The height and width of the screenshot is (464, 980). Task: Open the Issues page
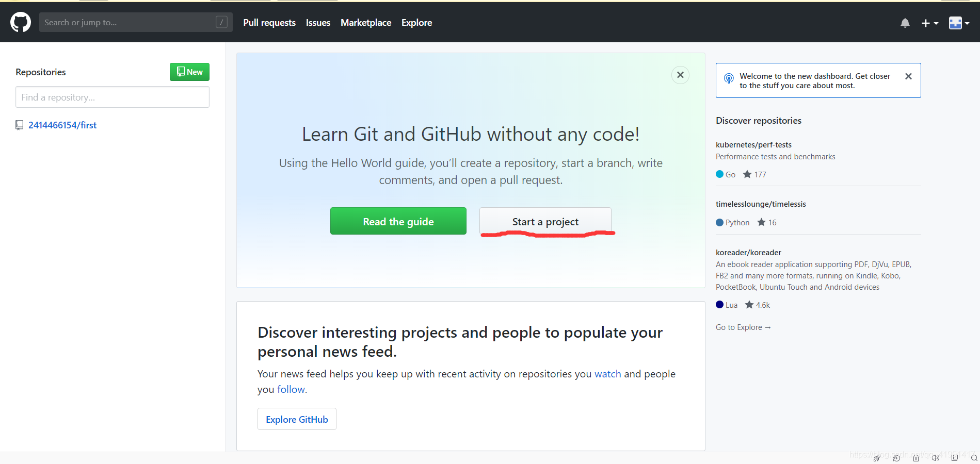(318, 23)
